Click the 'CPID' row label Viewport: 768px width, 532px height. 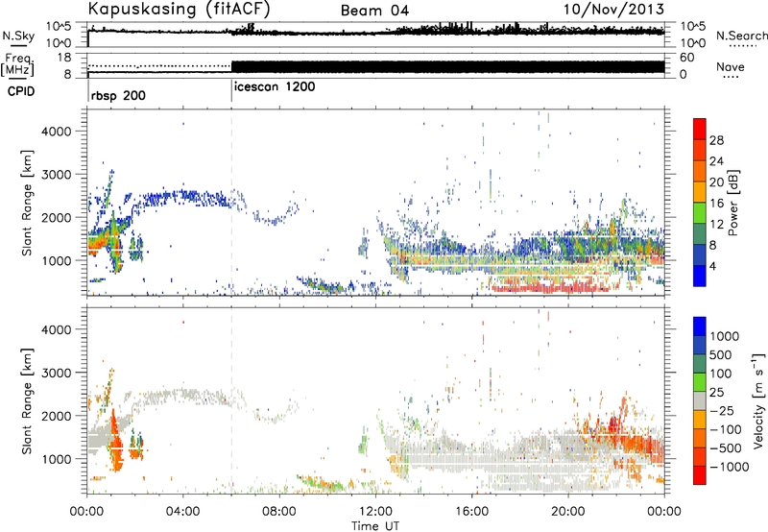[21, 91]
